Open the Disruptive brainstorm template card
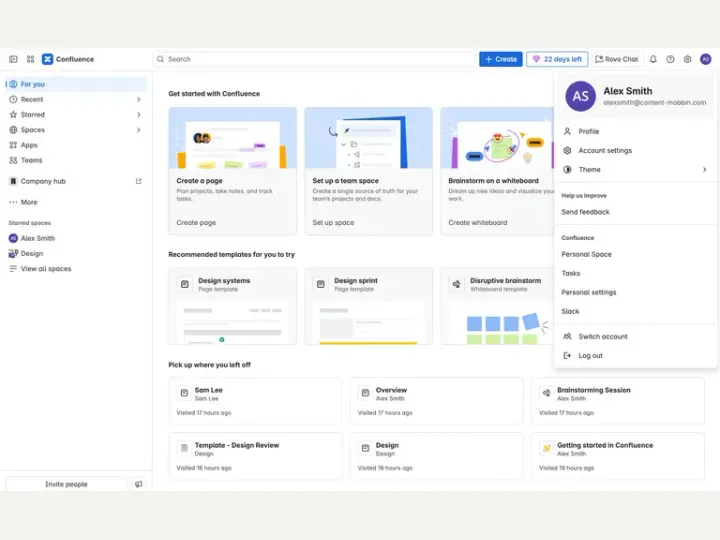 pos(497,306)
